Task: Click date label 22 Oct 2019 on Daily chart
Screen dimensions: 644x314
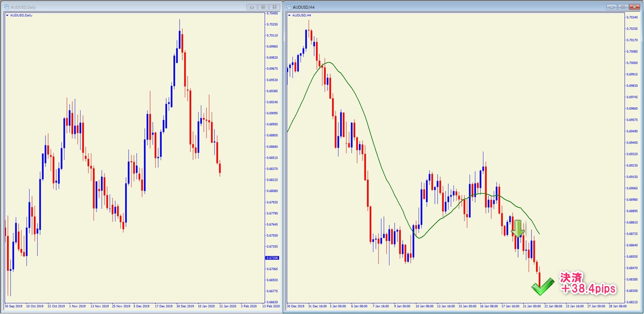Action: pos(56,306)
